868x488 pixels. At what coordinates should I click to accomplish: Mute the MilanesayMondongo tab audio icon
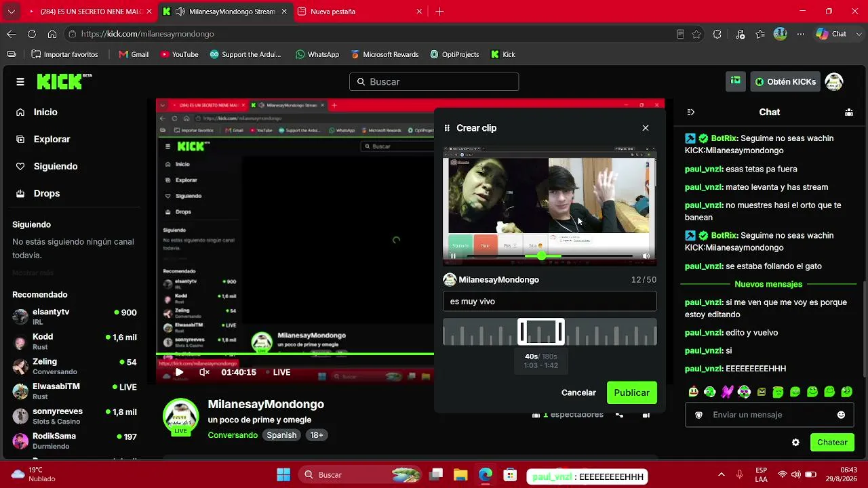coord(180,12)
